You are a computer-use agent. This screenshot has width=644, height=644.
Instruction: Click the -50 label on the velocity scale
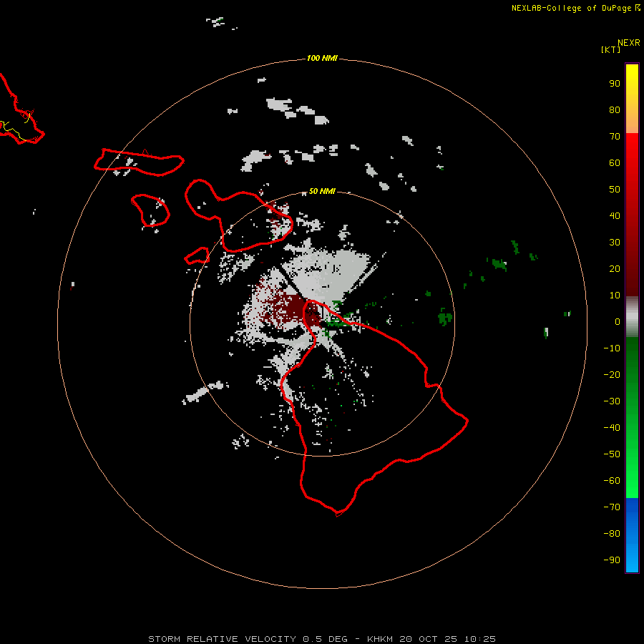[612, 454]
